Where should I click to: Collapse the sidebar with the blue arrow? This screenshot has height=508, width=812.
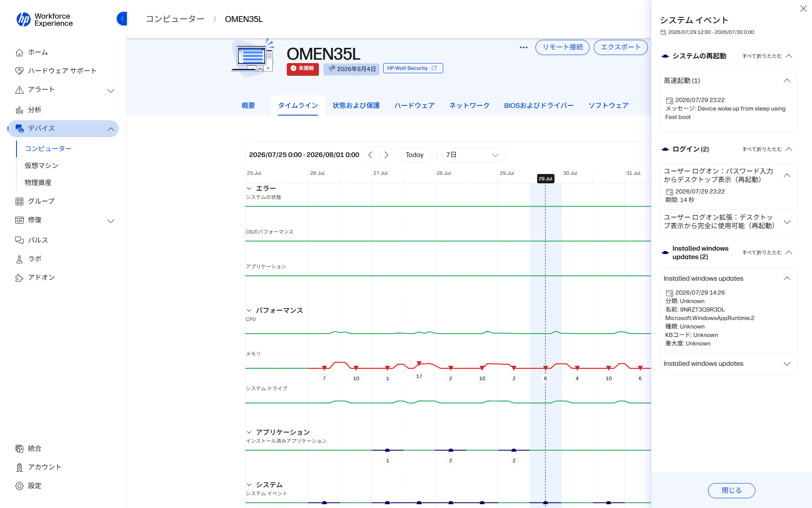(x=122, y=19)
